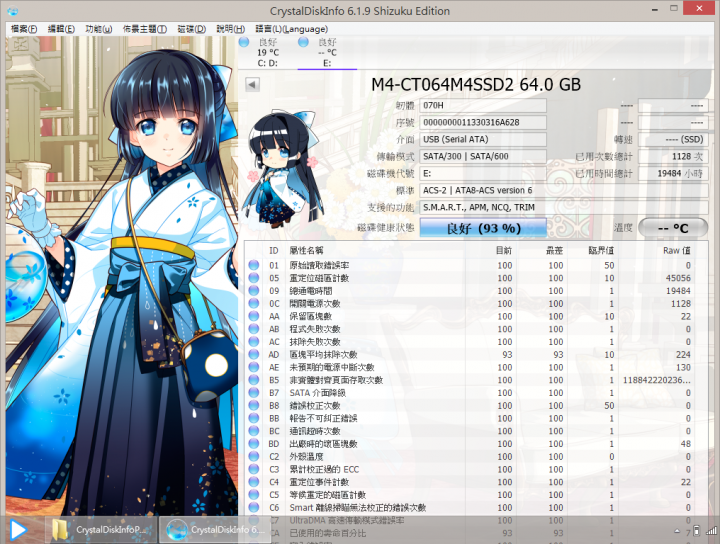Open the 佈景主題(T) menu
This screenshot has height=544, width=720.
[145, 29]
